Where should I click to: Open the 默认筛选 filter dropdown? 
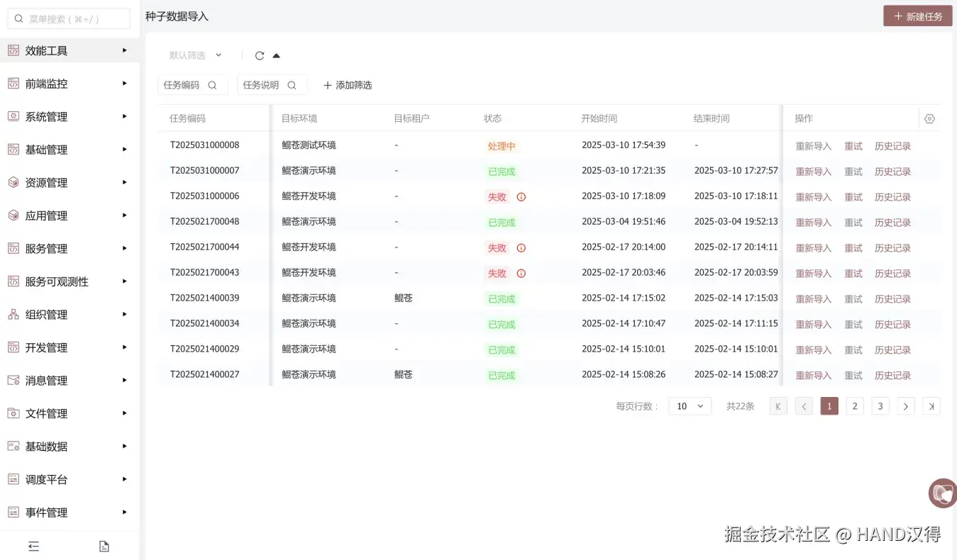pos(196,55)
